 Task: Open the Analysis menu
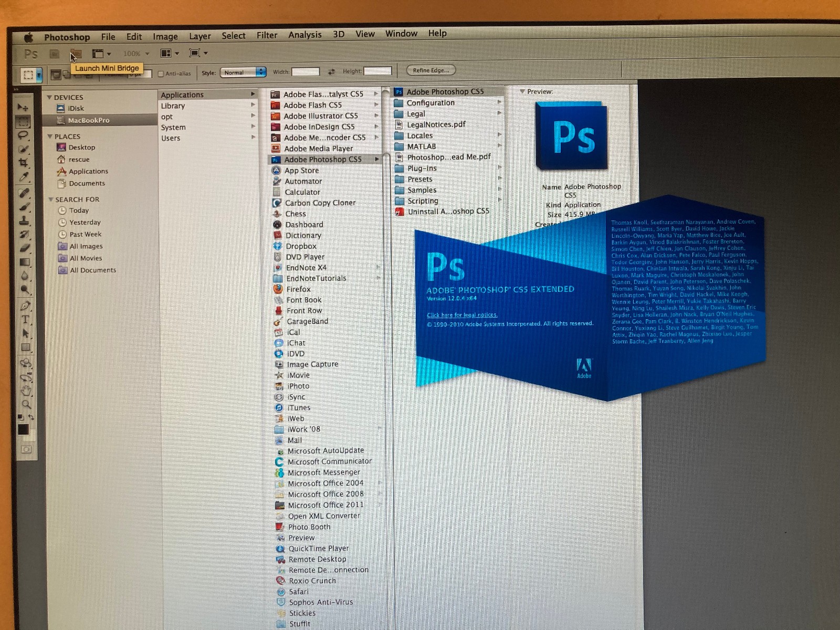305,35
